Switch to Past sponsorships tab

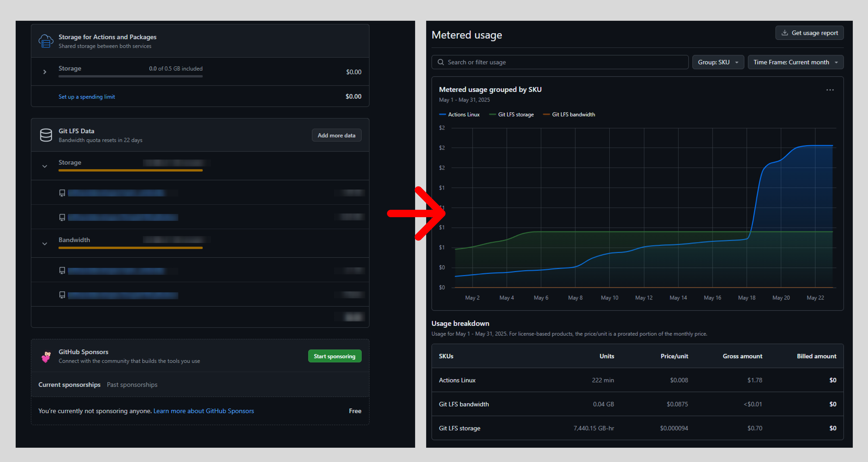(132, 385)
